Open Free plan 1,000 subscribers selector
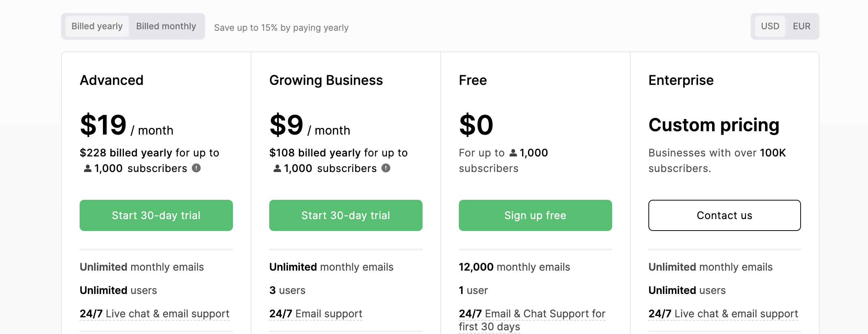 point(529,153)
